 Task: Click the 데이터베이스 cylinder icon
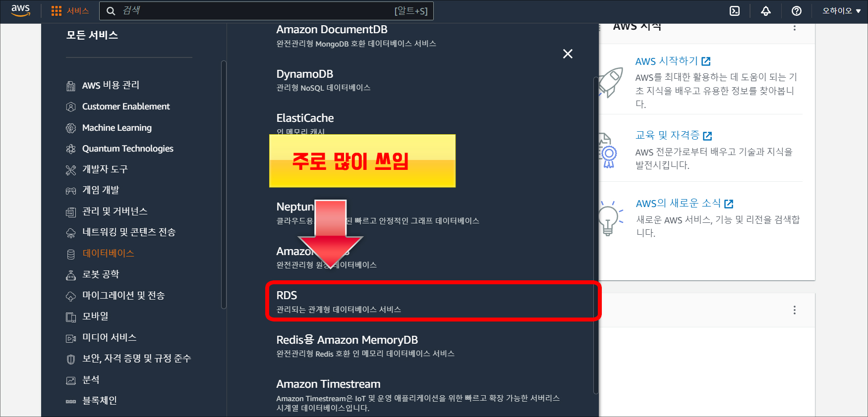tap(71, 255)
